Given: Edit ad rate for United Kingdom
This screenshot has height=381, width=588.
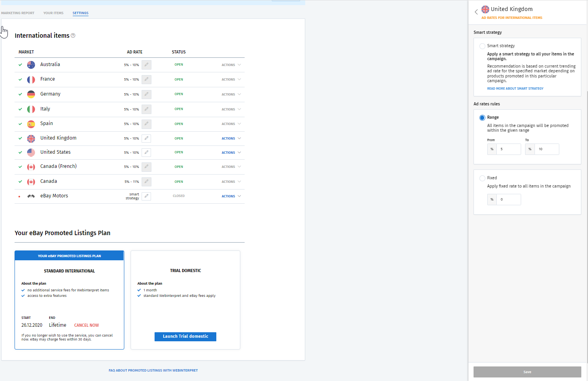Looking at the screenshot, I should (x=146, y=138).
